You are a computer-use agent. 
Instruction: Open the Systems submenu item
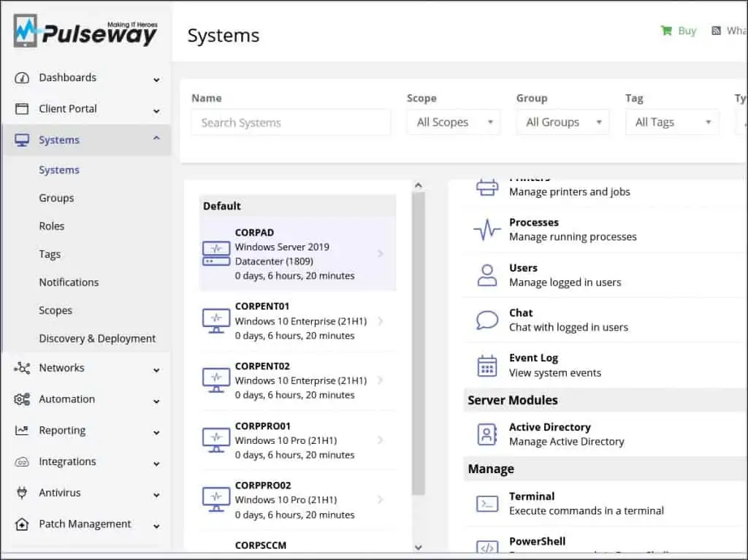click(59, 170)
